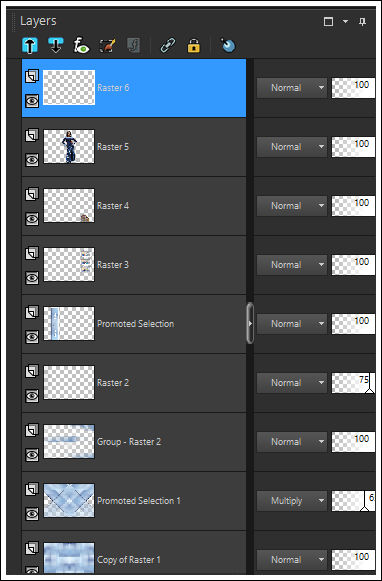Open blend mode dropdown for Raster 6
Image resolution: width=382 pixels, height=581 pixels.
pyautogui.click(x=292, y=88)
